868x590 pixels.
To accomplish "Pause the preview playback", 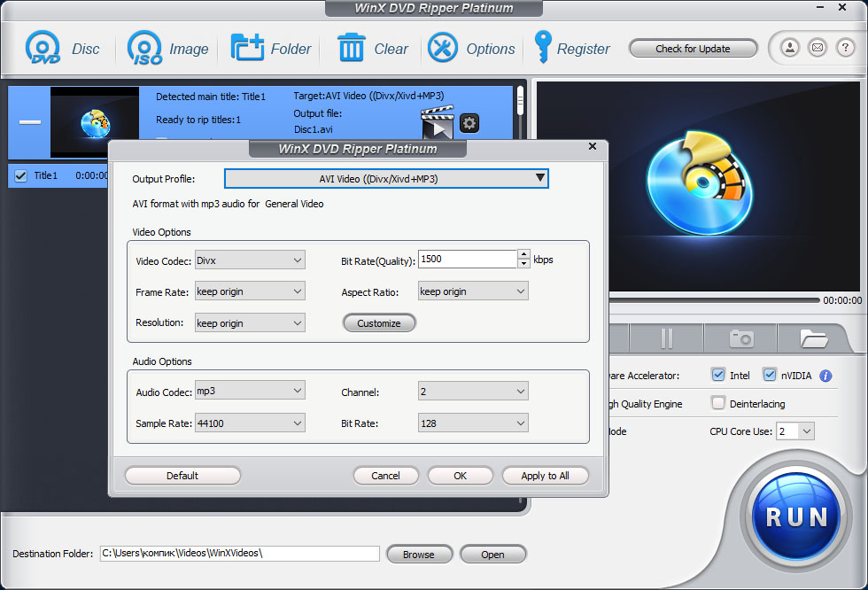I will pos(666,338).
